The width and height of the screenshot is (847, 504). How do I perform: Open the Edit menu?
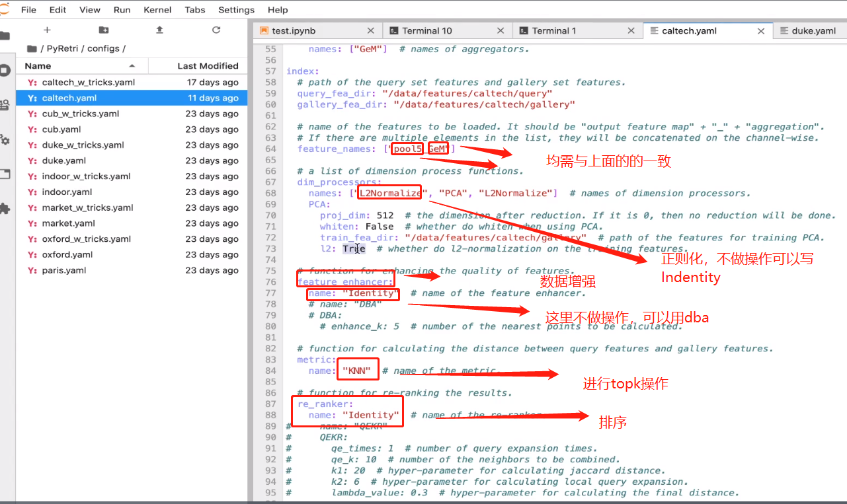[x=58, y=10]
